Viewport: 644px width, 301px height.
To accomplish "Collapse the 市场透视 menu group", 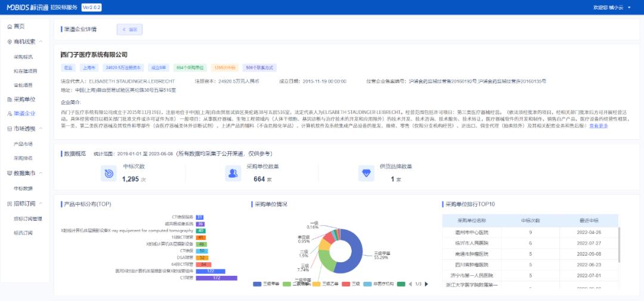I will pos(41,129).
